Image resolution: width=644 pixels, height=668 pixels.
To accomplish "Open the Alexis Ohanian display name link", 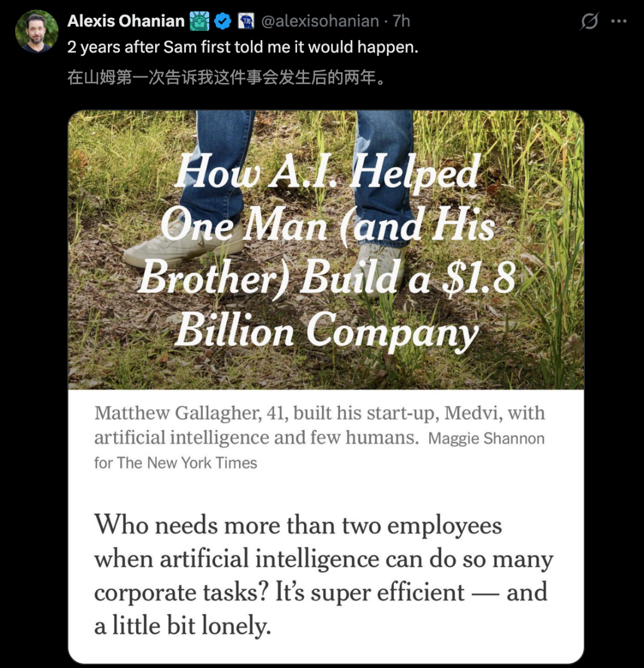I will pos(126,21).
